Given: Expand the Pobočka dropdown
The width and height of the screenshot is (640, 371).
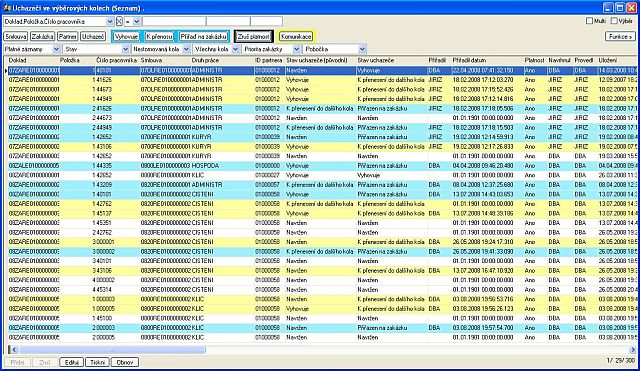Looking at the screenshot, I should 362,49.
